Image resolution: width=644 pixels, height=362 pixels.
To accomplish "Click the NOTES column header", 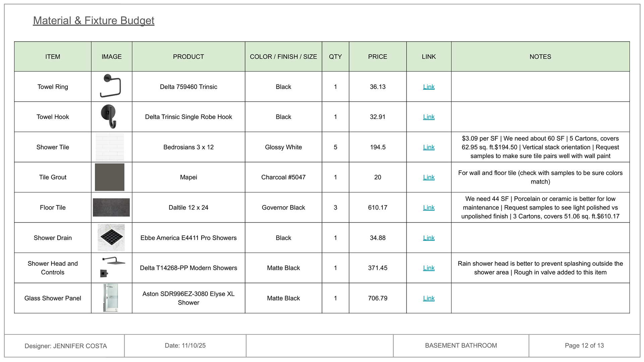I will click(540, 57).
